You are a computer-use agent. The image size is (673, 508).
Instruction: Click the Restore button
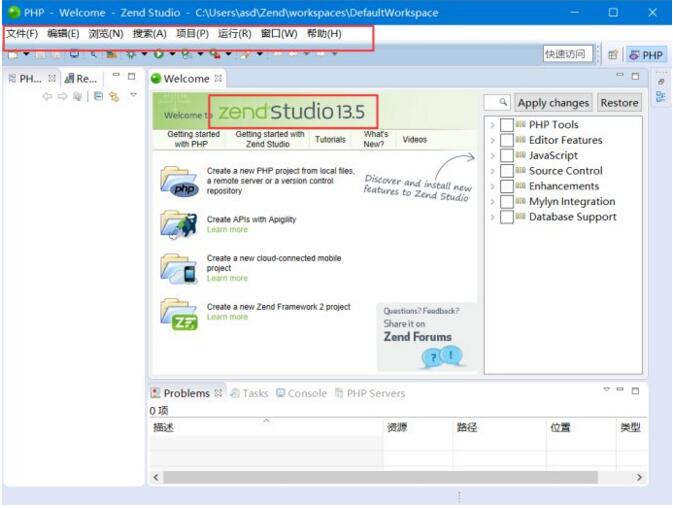tap(619, 103)
